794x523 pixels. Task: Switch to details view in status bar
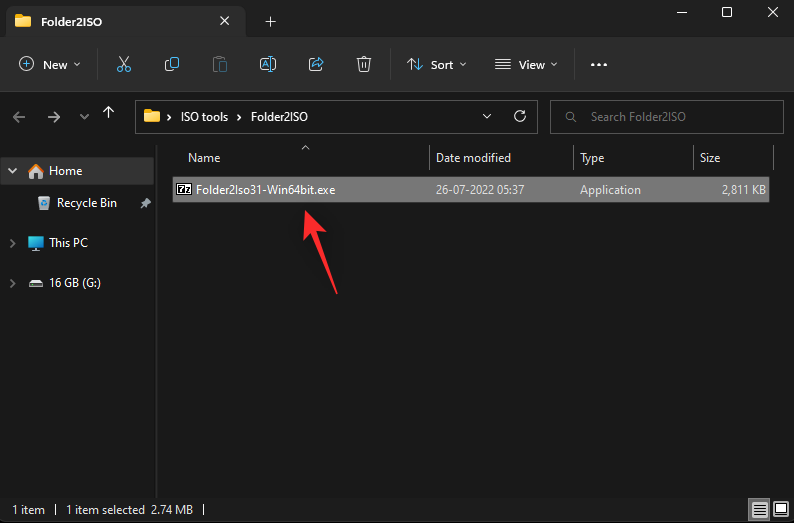point(760,509)
